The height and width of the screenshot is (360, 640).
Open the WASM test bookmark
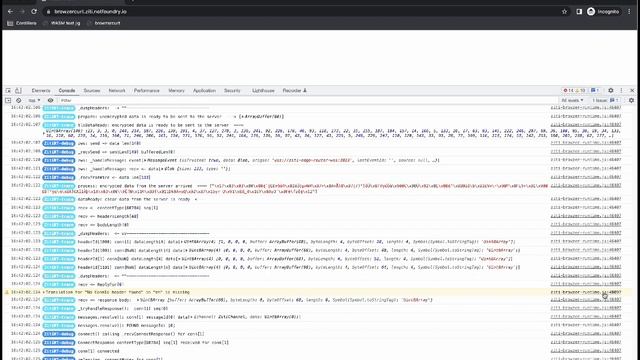(x=62, y=23)
